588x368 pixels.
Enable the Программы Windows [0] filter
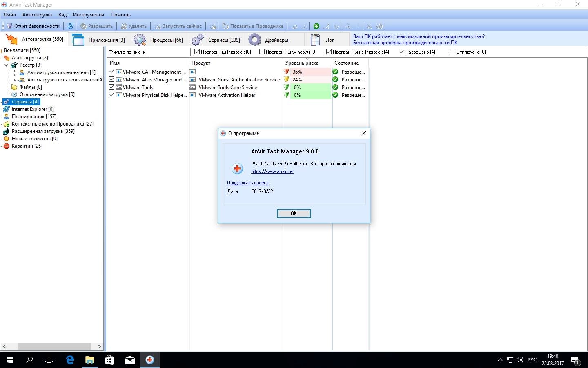pyautogui.click(x=262, y=52)
